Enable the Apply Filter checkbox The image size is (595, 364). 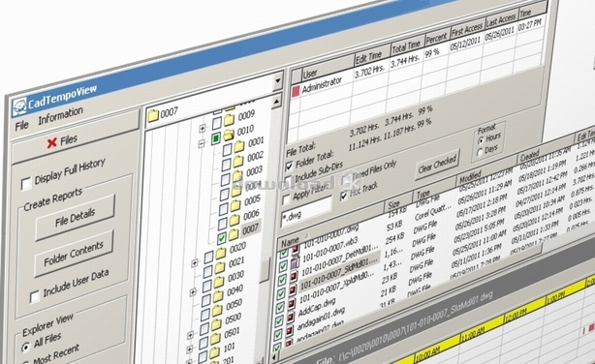click(x=287, y=199)
